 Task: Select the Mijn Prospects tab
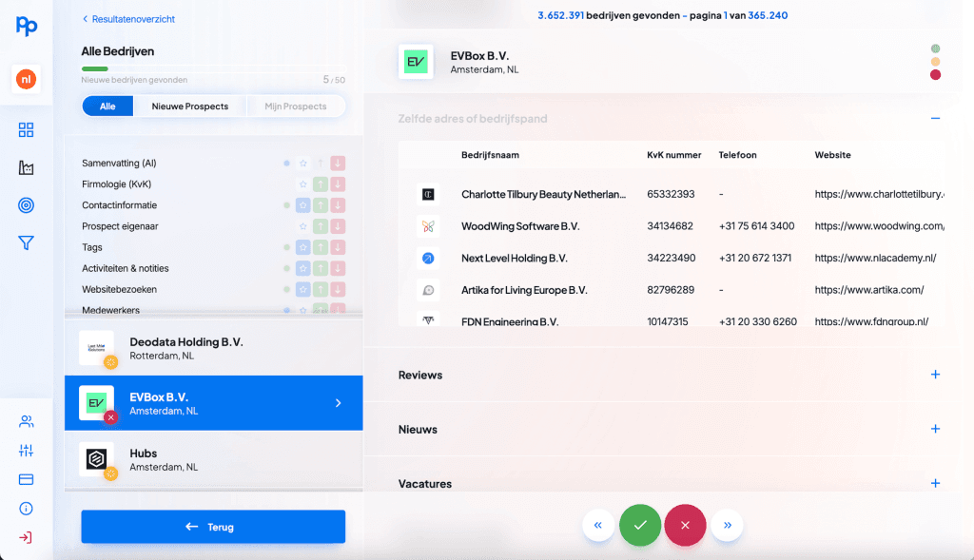pyautogui.click(x=295, y=106)
